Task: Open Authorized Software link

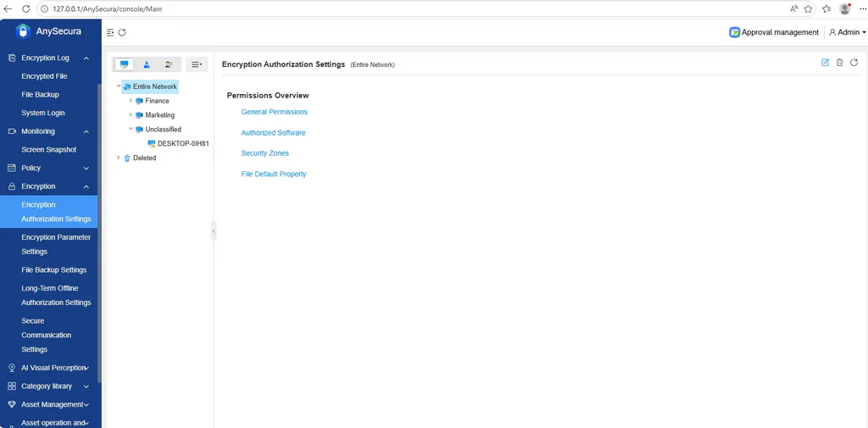Action: tap(274, 133)
